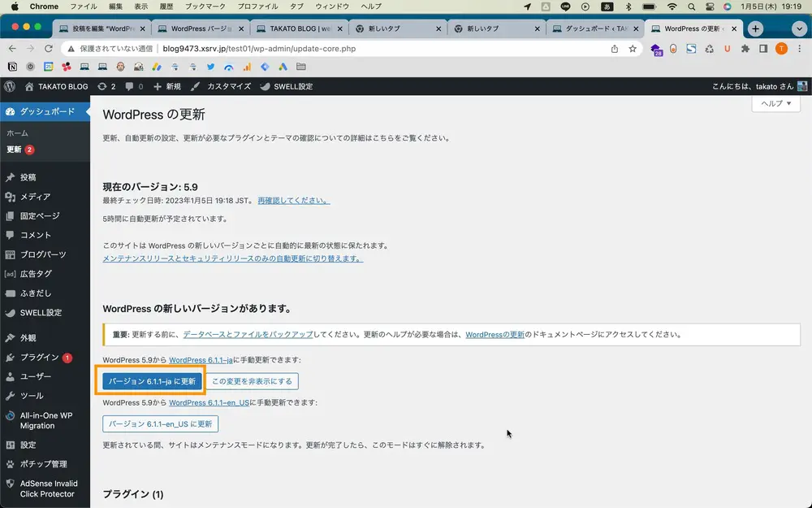Expand the tab search dropdown arrow
The image size is (812, 508).
pyautogui.click(x=798, y=28)
